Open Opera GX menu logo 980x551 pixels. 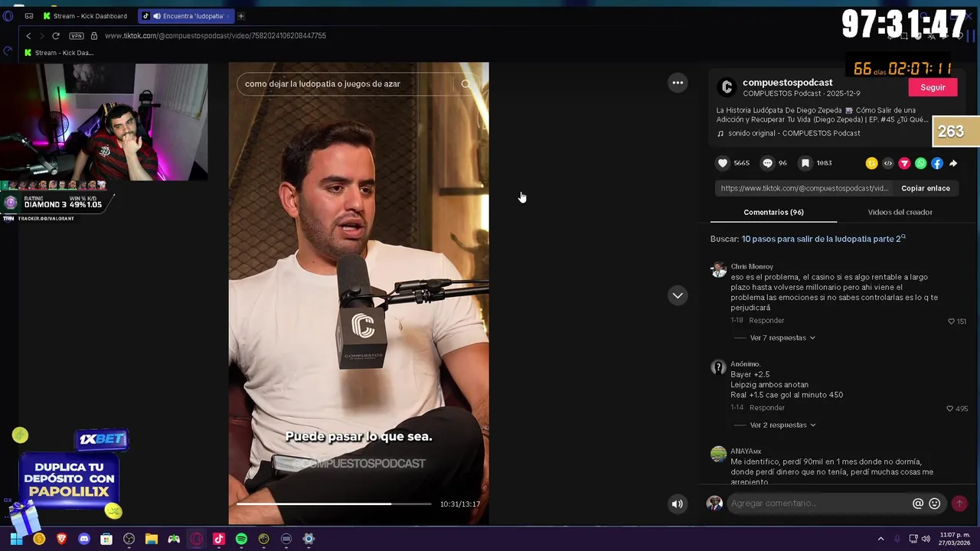pos(8,16)
